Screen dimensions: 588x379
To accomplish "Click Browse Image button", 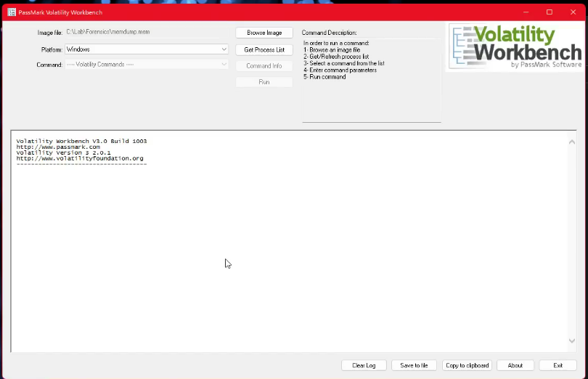I will pyautogui.click(x=264, y=33).
